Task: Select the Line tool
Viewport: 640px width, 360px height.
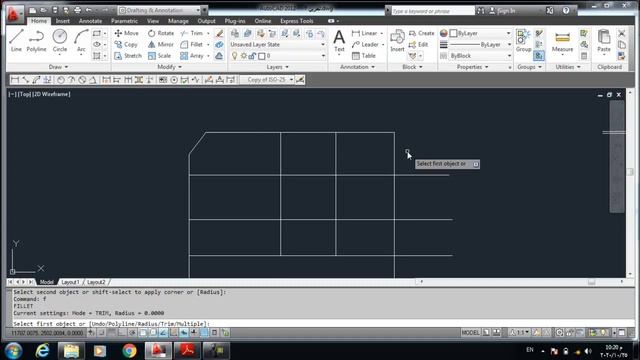Action: (x=16, y=40)
